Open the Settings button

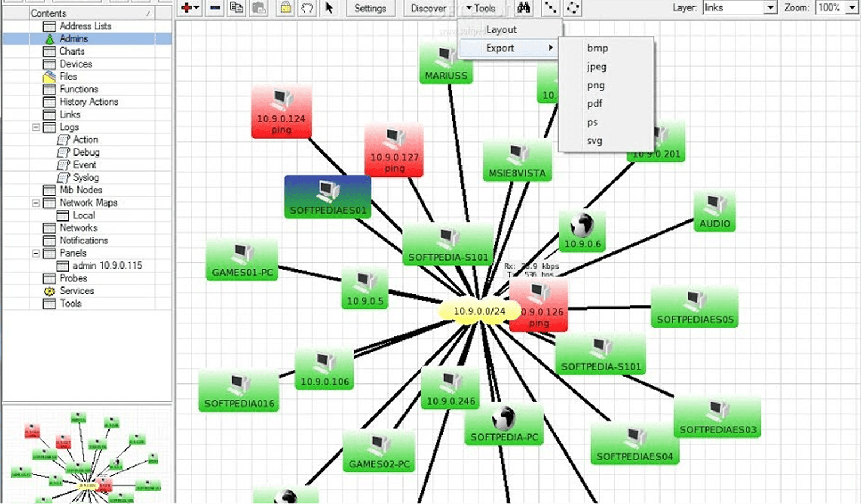370,8
